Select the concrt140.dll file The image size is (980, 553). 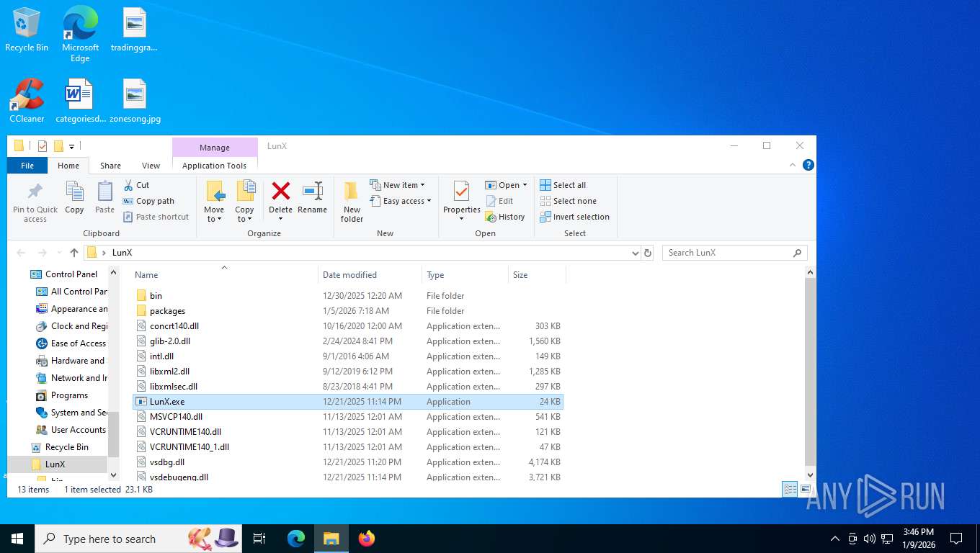[347, 326]
